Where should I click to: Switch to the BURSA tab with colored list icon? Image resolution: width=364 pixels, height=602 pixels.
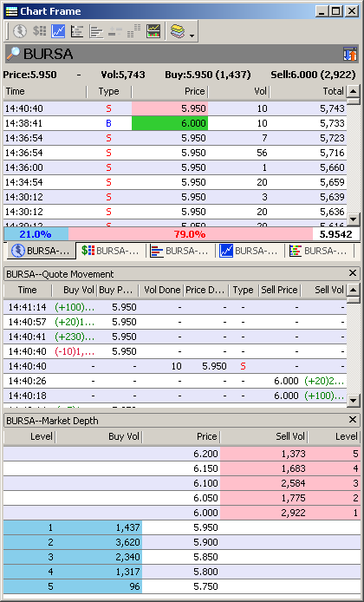click(x=319, y=251)
